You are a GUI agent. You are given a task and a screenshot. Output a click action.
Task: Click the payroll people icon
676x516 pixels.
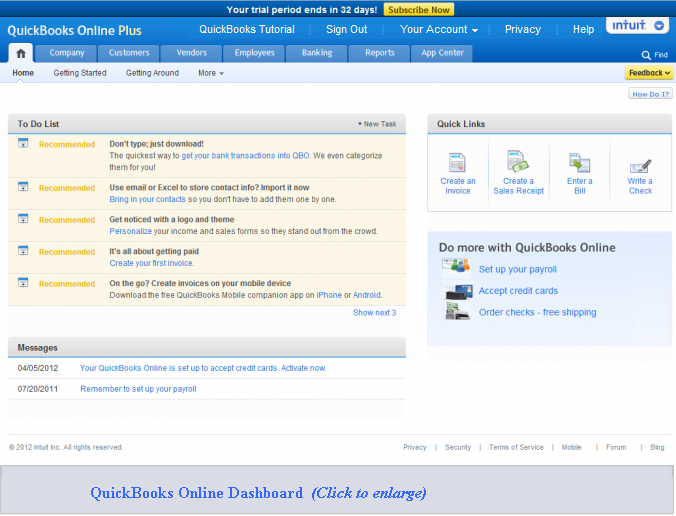tap(457, 266)
